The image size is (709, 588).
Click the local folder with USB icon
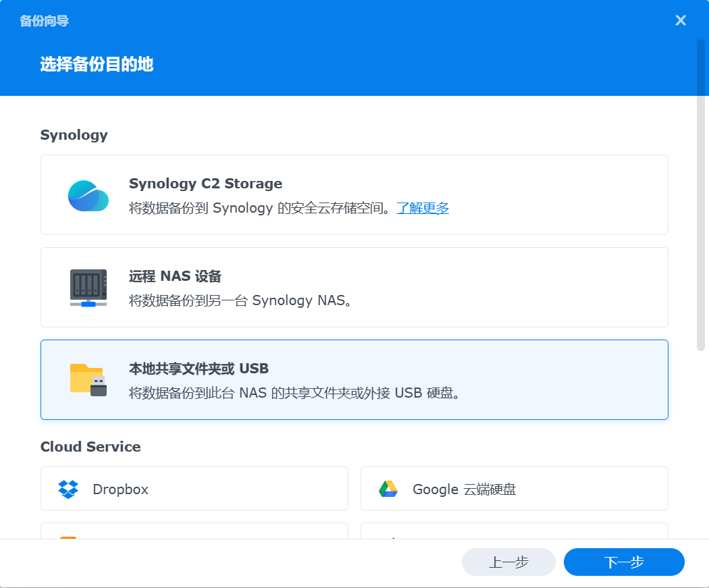coord(88,379)
